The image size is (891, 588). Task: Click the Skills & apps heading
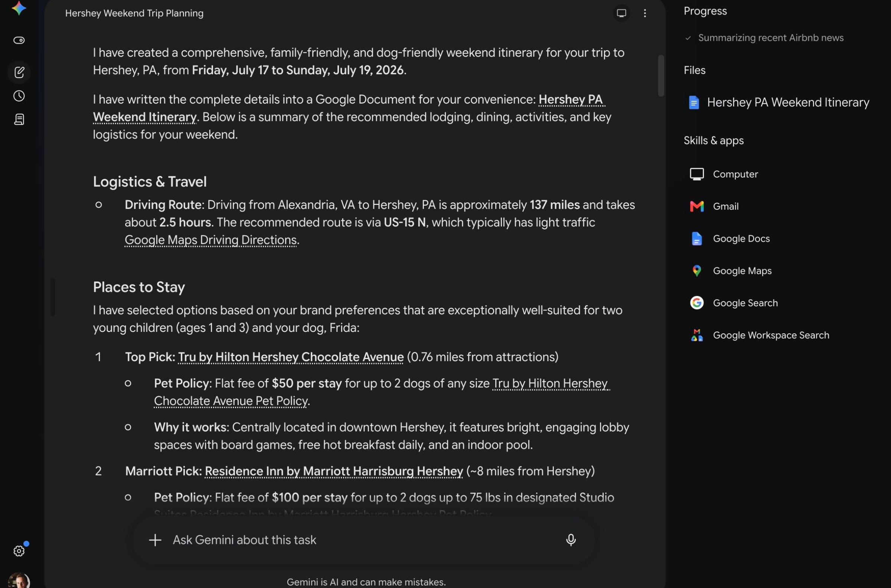tap(714, 141)
